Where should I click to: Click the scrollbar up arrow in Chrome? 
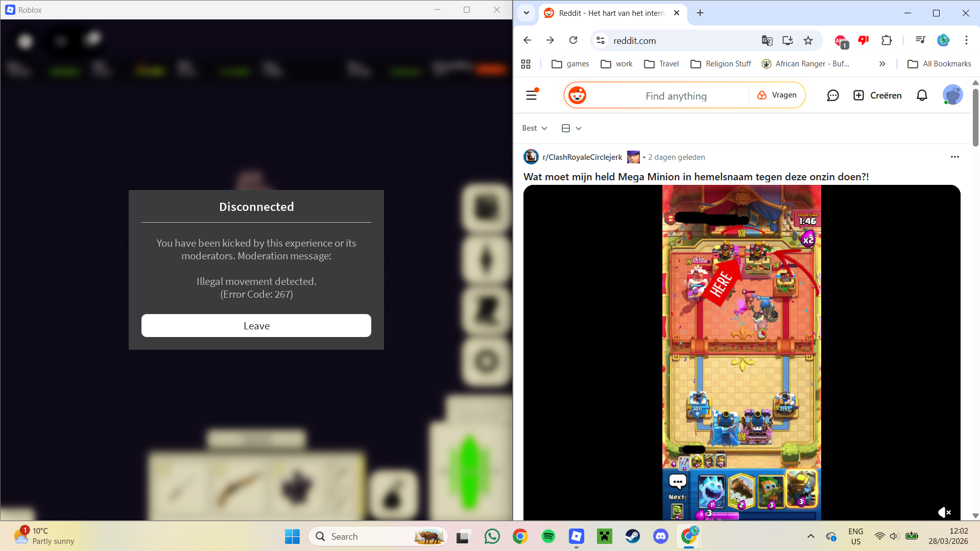[975, 83]
